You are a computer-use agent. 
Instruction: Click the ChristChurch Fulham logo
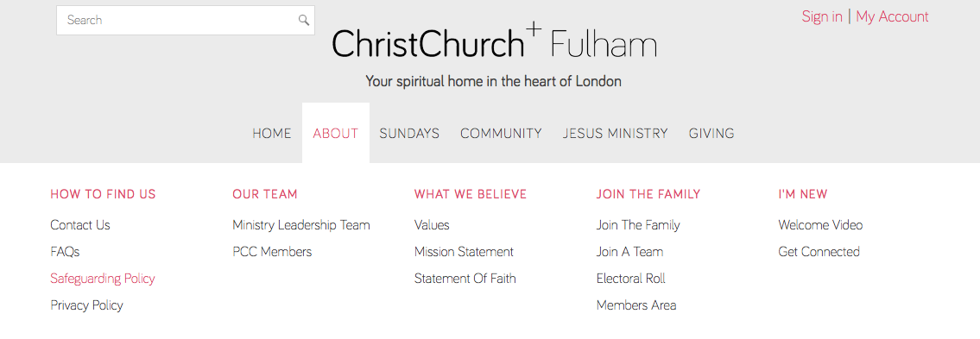pyautogui.click(x=495, y=42)
